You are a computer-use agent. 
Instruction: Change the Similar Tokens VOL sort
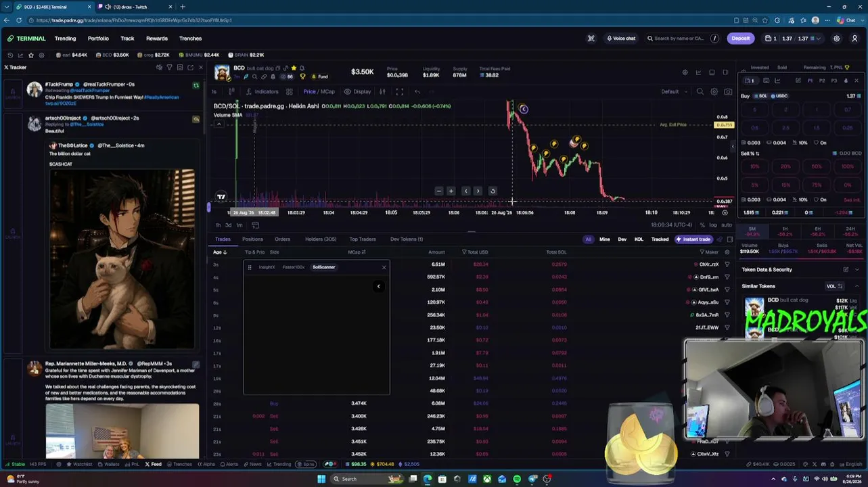click(835, 286)
